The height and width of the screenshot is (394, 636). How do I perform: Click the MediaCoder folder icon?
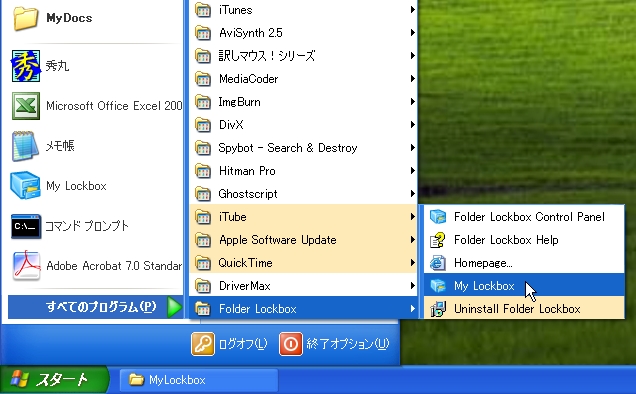tap(203, 79)
